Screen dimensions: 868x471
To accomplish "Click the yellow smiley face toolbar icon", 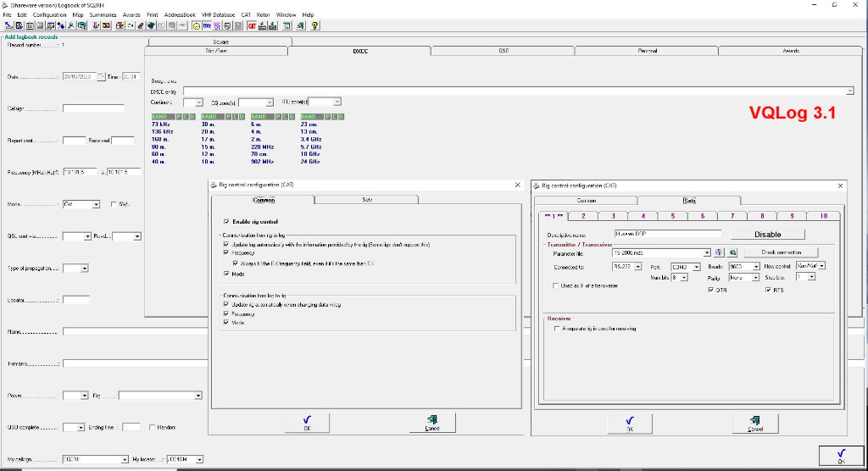I will tap(197, 25).
